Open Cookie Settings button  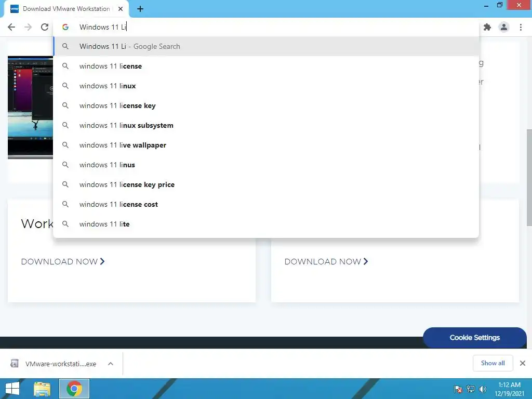coord(475,338)
